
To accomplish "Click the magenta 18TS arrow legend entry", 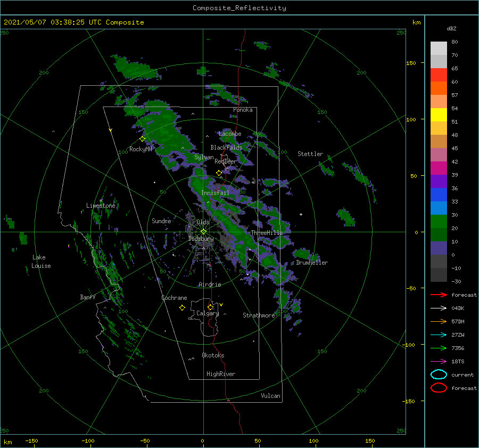I will coord(439,362).
